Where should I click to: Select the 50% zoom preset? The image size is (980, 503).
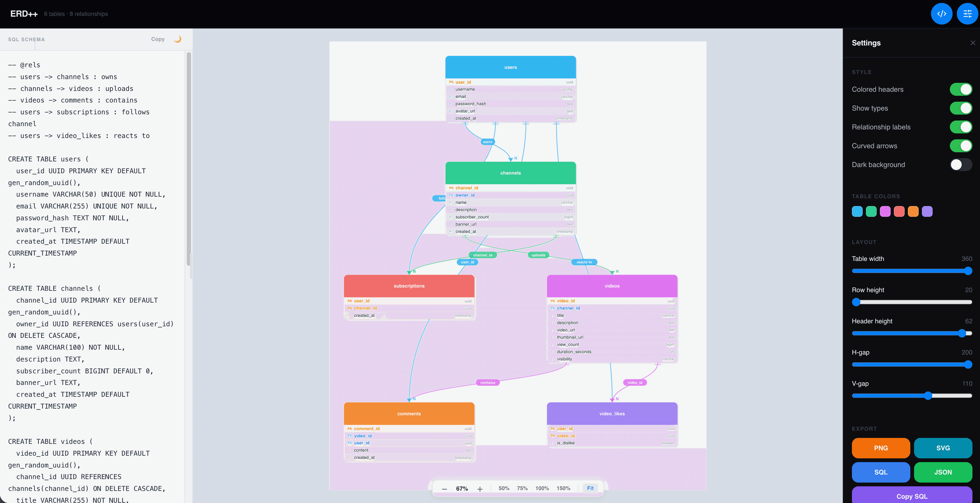[504, 488]
